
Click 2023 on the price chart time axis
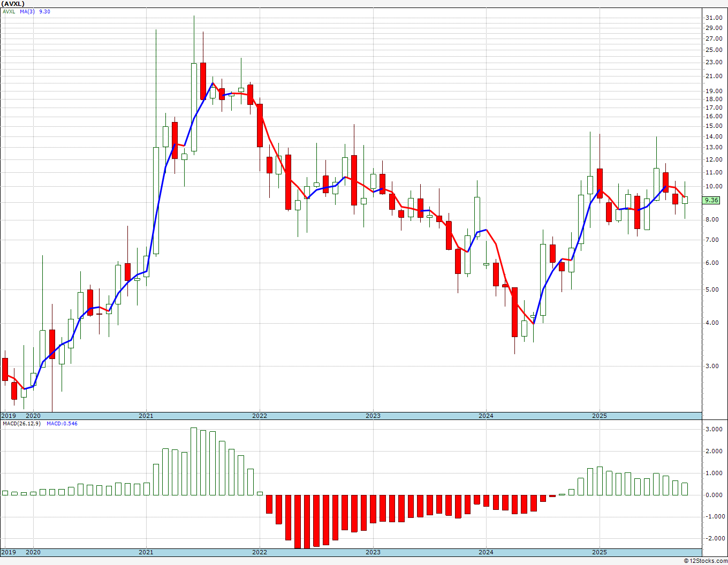click(x=373, y=416)
